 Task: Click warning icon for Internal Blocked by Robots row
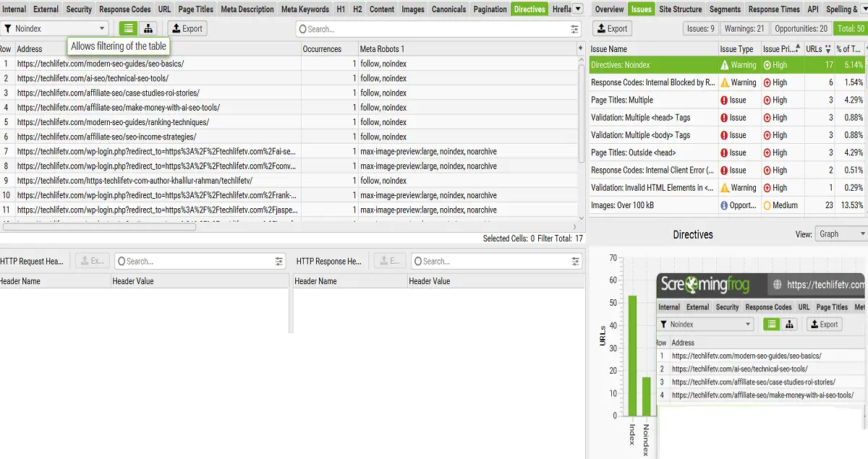[x=725, y=82]
